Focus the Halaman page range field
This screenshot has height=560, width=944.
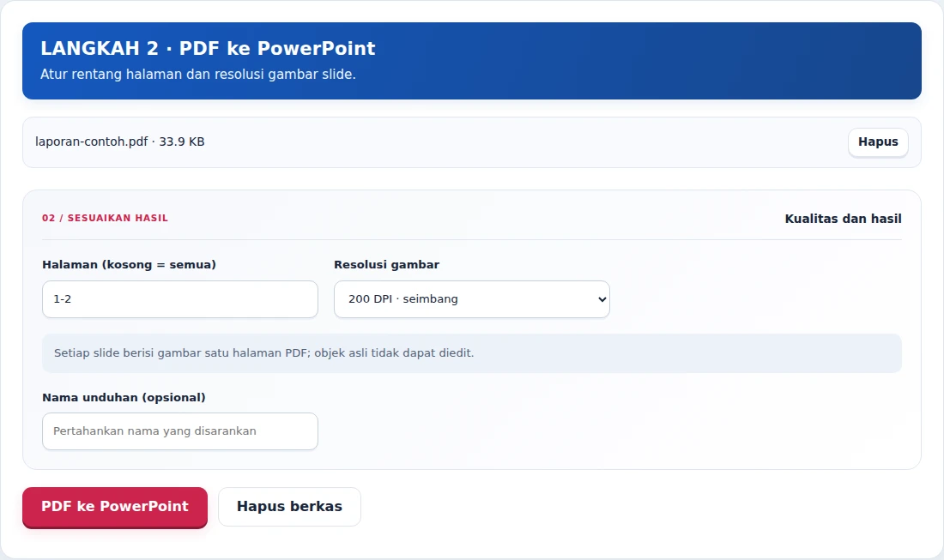click(180, 299)
